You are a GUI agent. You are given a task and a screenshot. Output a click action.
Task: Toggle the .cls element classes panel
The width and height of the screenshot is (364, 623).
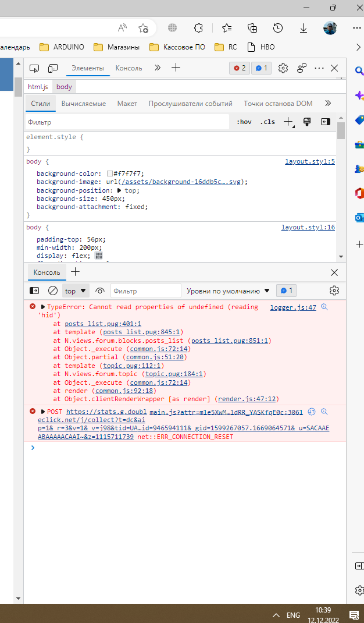click(267, 122)
